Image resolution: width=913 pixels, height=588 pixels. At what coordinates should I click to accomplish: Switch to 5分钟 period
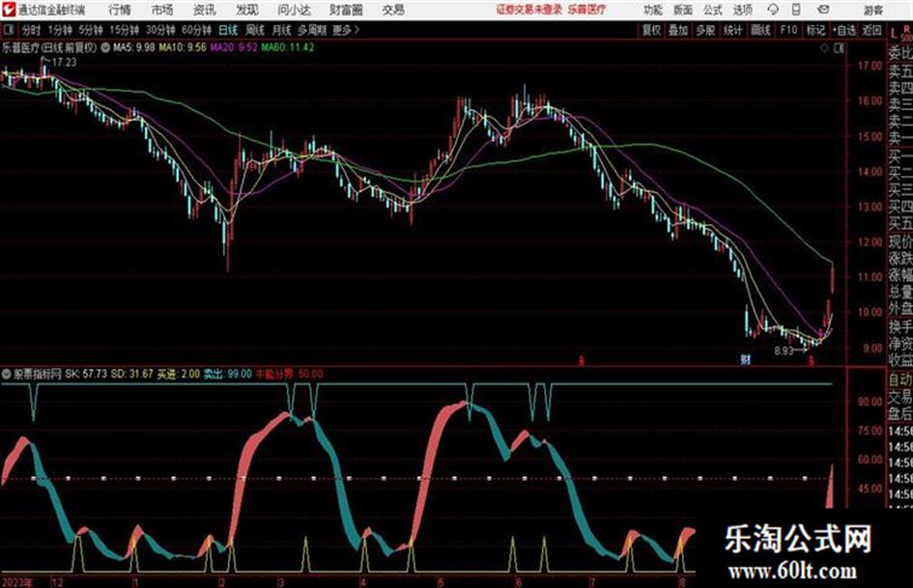pyautogui.click(x=91, y=30)
